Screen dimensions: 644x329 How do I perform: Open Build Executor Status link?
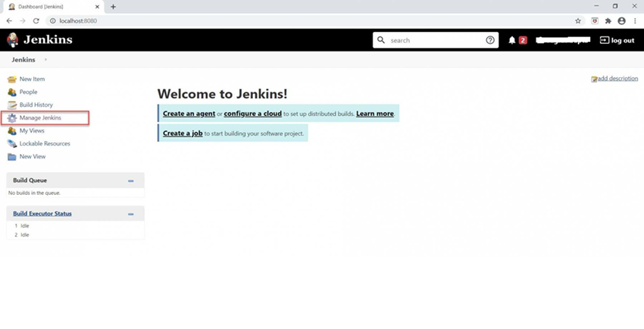click(42, 214)
